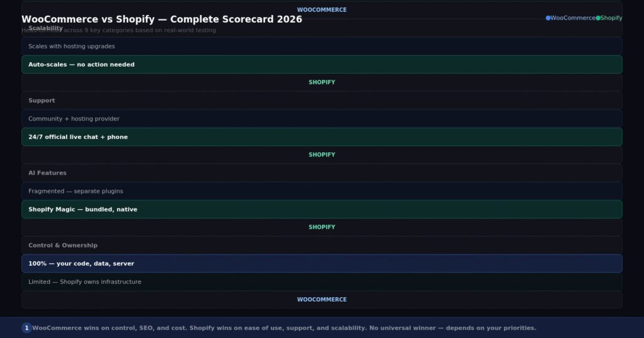The image size is (644, 338).
Task: Click SHOPIFY winner label under Support
Action: click(x=322, y=155)
